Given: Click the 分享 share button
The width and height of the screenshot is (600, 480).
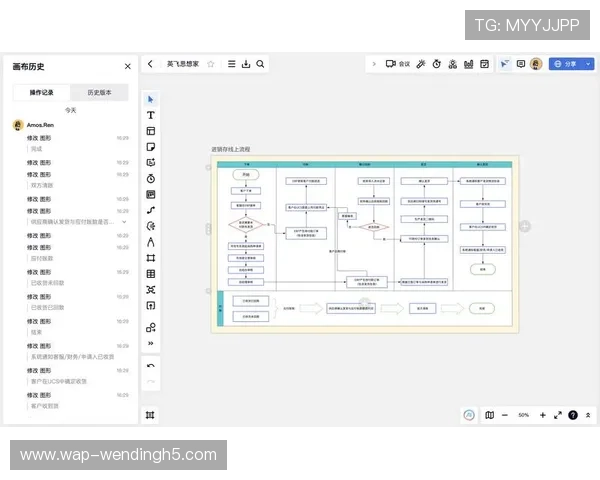Looking at the screenshot, I should (566, 64).
